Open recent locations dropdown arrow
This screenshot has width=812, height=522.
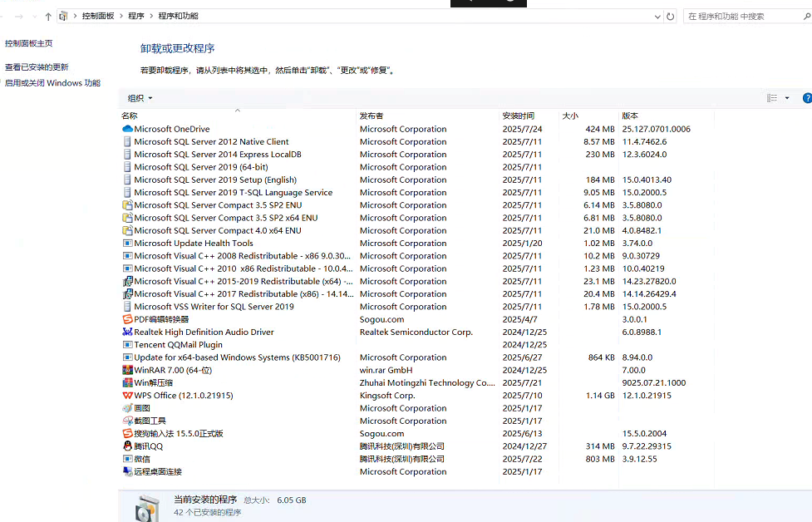pos(35,17)
